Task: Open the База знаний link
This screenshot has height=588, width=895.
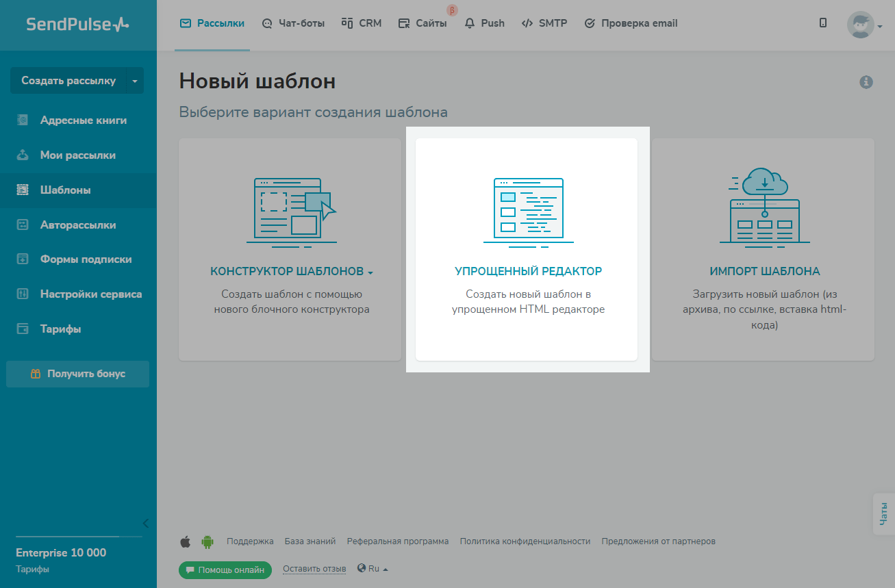Action: point(310,541)
